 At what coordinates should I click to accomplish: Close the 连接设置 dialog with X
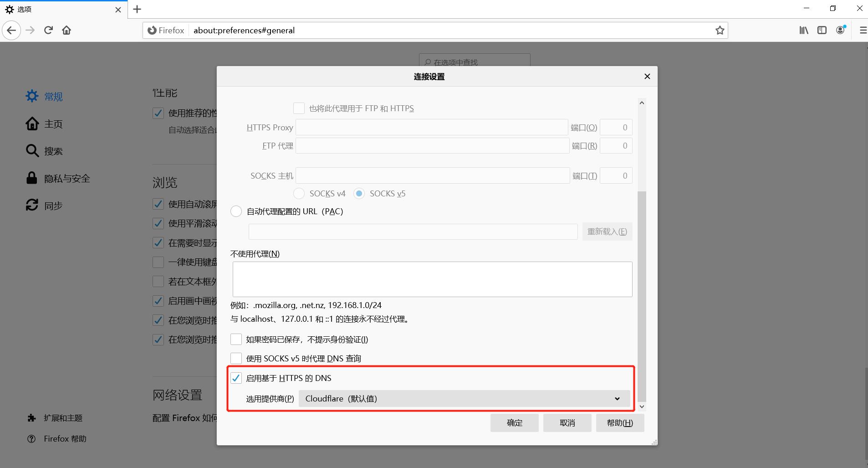tap(647, 77)
